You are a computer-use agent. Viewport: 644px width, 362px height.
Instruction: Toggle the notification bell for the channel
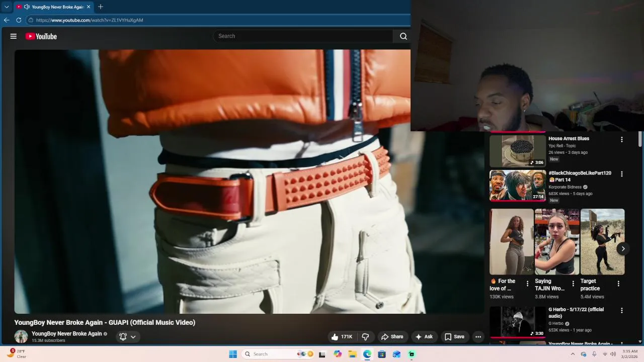click(x=123, y=337)
